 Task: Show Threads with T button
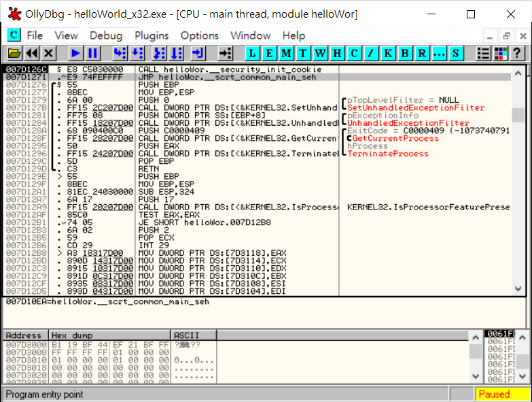303,53
